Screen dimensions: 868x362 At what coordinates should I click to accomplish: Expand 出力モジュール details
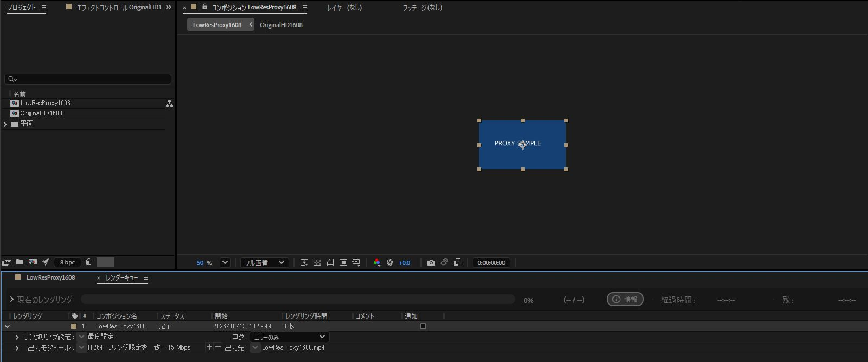tap(17, 348)
